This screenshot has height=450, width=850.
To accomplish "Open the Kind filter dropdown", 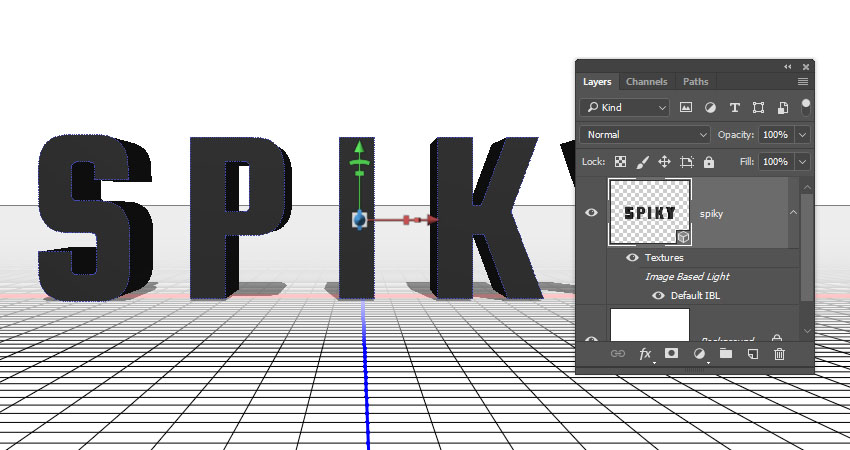I will pos(625,107).
